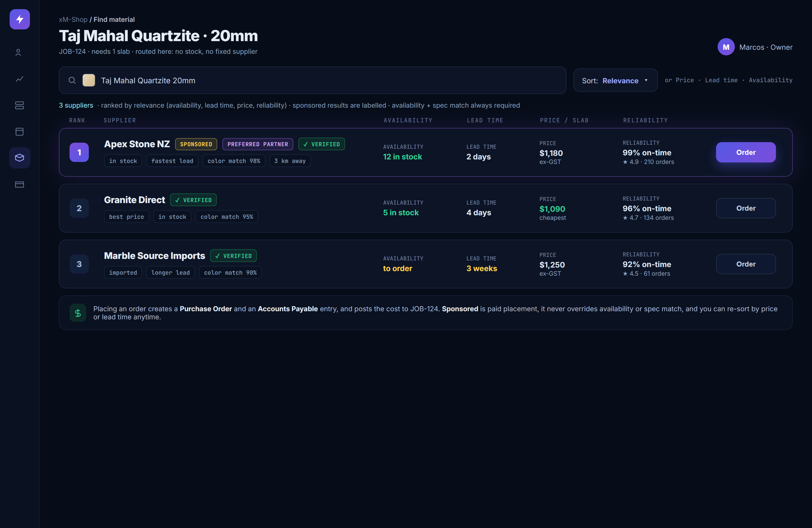The height and width of the screenshot is (528, 812).
Task: Select the Granite Direct supplier name
Action: click(x=134, y=200)
